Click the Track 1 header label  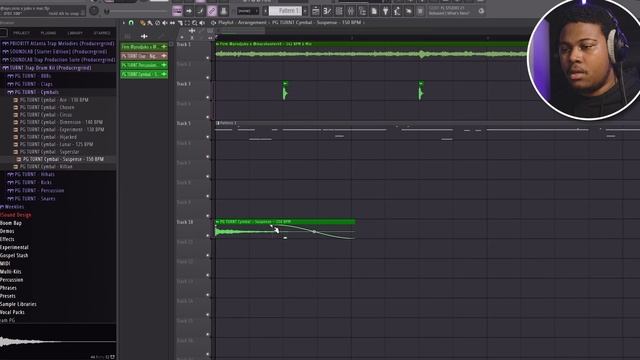pyautogui.click(x=183, y=44)
